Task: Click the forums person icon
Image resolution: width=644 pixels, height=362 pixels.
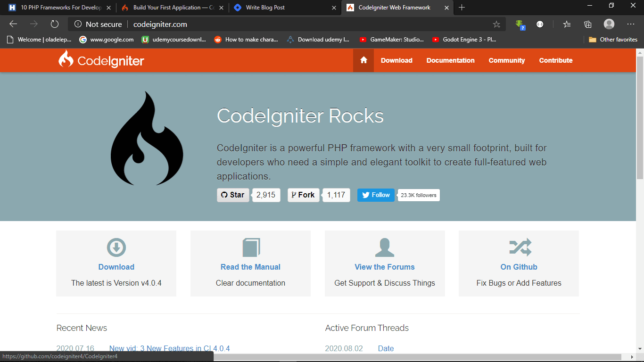Action: tap(385, 247)
